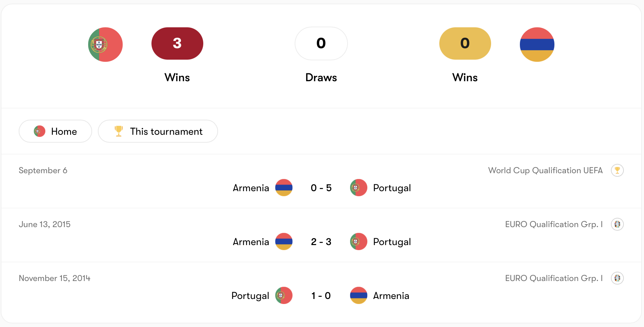Click Portugal flag in September 6 match
Viewport: 644px width, 327px height.
pyautogui.click(x=358, y=188)
